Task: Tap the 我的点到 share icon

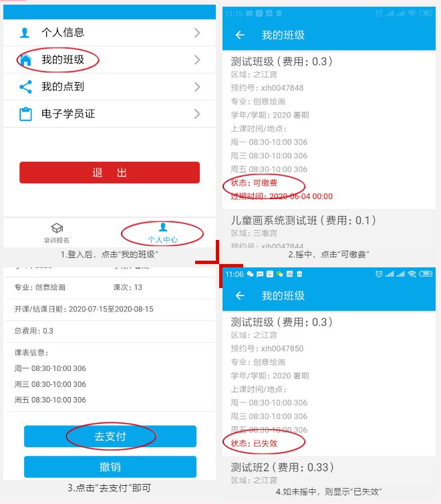Action: pyautogui.click(x=25, y=87)
